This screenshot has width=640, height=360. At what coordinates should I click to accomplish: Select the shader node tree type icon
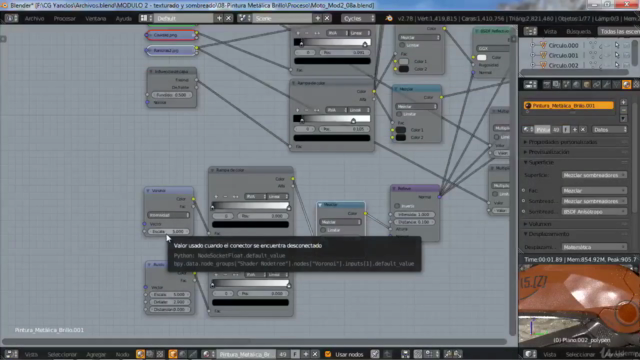pos(140,354)
